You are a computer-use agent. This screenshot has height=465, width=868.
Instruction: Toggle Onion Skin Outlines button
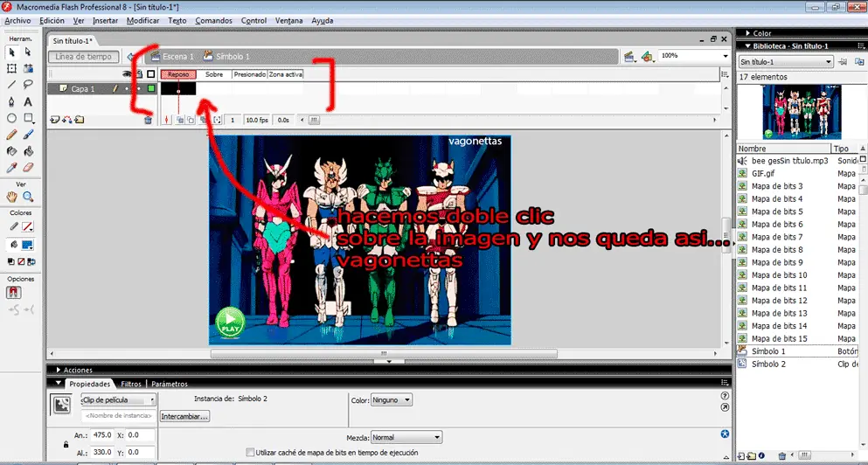pos(191,120)
